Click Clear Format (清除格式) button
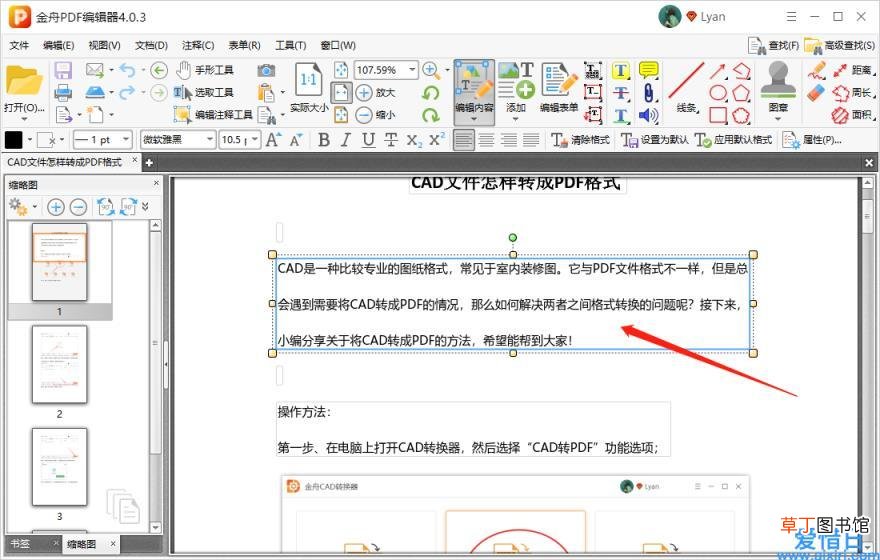The height and width of the screenshot is (560, 880). pos(580,140)
